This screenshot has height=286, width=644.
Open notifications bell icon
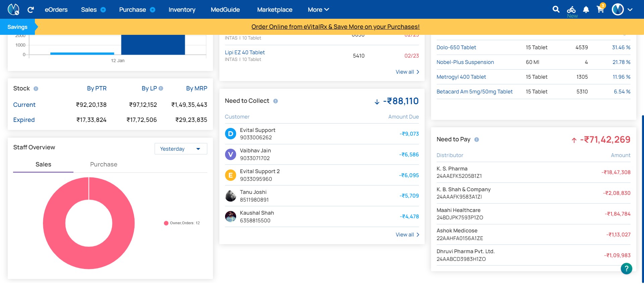tap(586, 10)
